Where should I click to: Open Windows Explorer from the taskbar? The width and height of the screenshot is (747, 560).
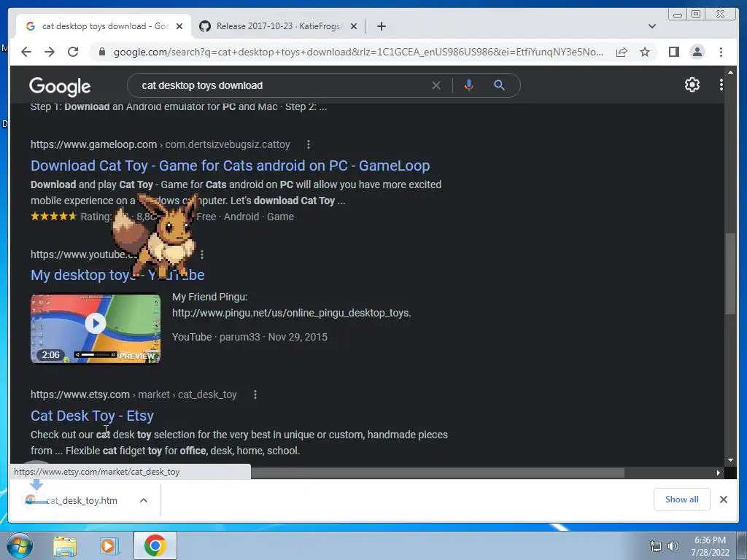pyautogui.click(x=65, y=546)
